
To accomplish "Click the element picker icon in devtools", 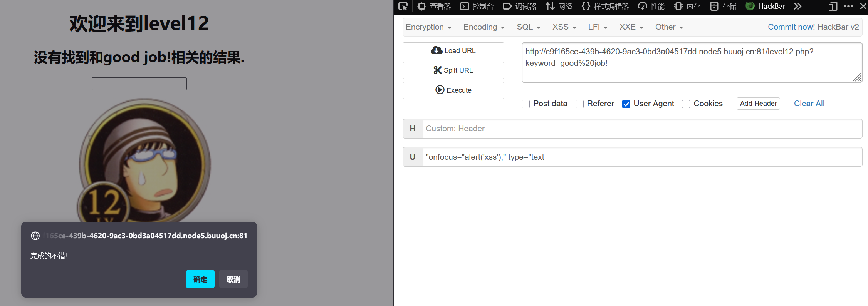I will (x=403, y=7).
